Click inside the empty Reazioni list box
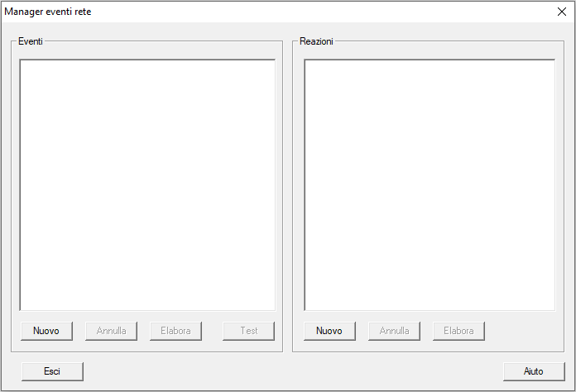This screenshot has width=576, height=392. [430, 185]
